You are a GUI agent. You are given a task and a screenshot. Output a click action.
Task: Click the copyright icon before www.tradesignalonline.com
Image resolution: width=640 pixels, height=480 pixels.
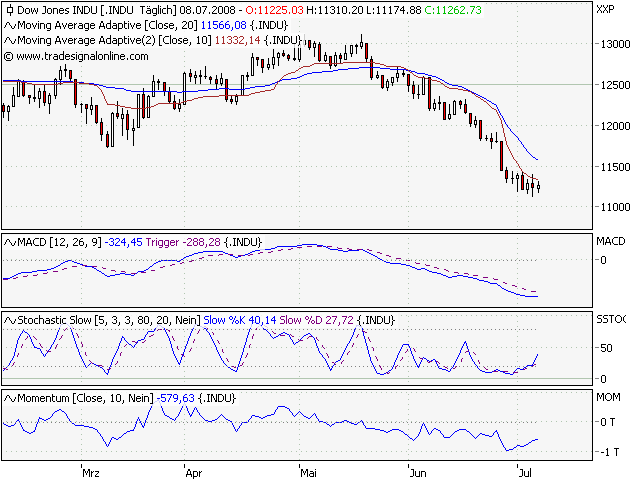[x=9, y=55]
